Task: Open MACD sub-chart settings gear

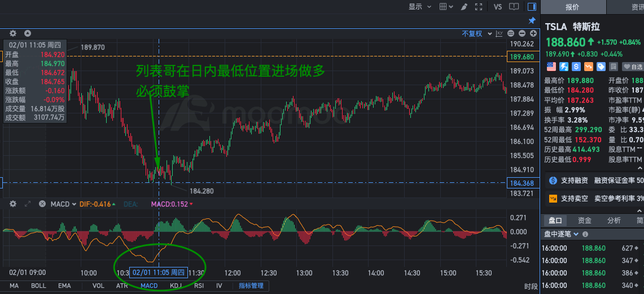Action: [x=13, y=204]
